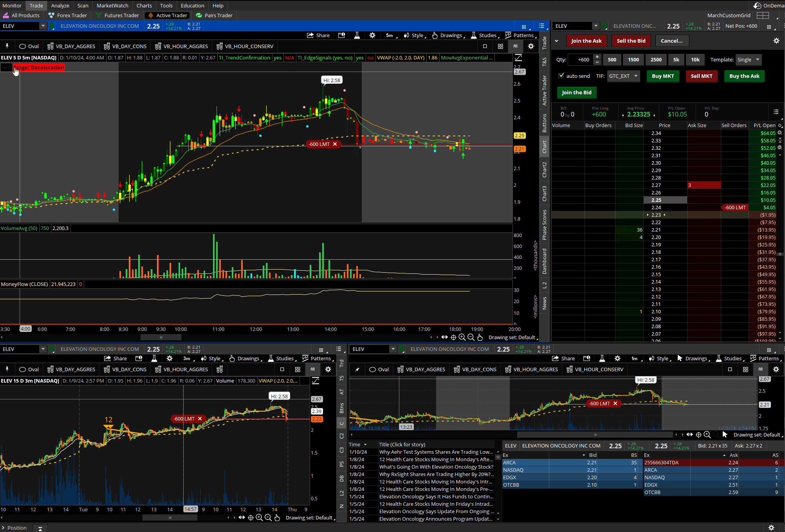Toggle VB_DAY_AGGRES drawing set
This screenshot has height=532, width=785.
tap(71, 46)
